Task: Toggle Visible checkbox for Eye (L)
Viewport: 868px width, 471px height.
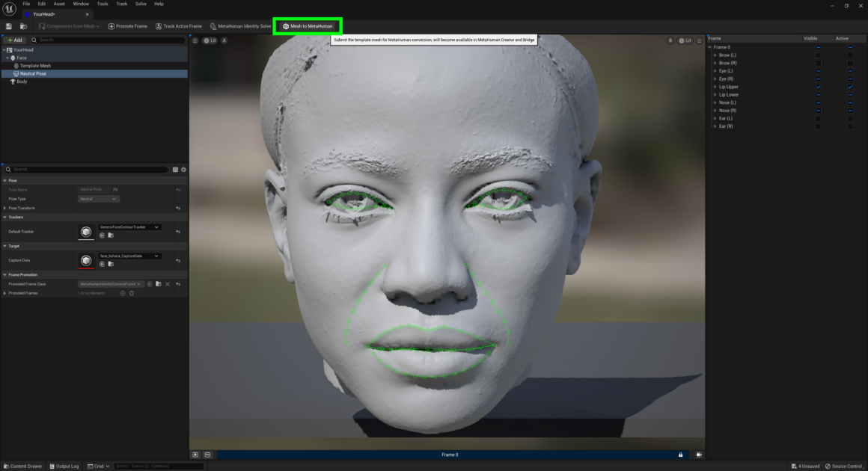Action: [x=818, y=71]
